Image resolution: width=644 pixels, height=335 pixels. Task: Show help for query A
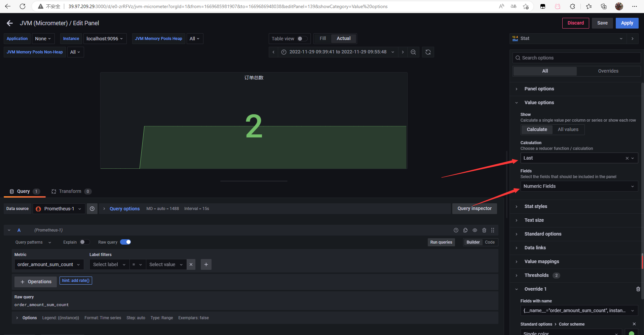click(456, 230)
